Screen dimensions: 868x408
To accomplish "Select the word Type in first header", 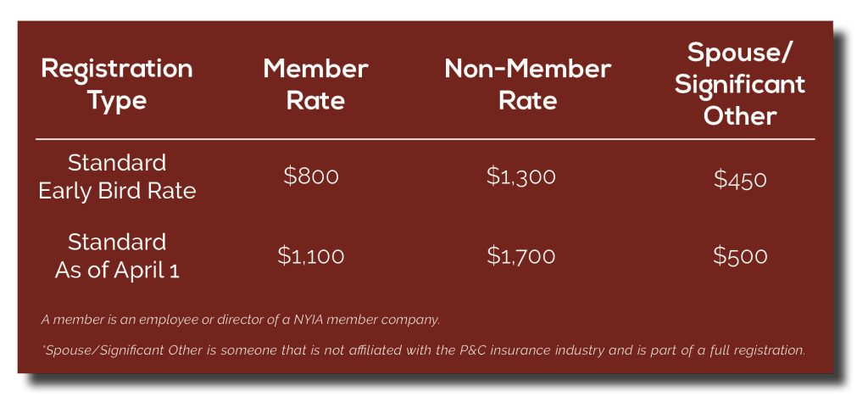I will point(117,102).
